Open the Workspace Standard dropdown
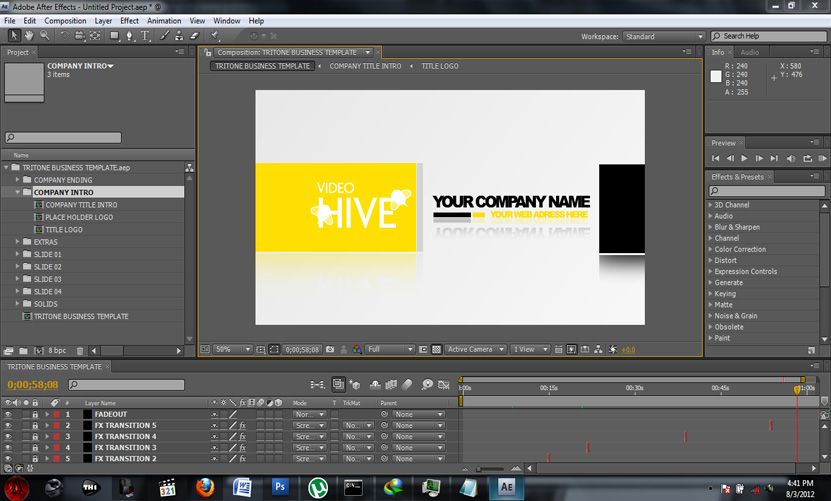Image resolution: width=831 pixels, height=501 pixels. (x=664, y=36)
